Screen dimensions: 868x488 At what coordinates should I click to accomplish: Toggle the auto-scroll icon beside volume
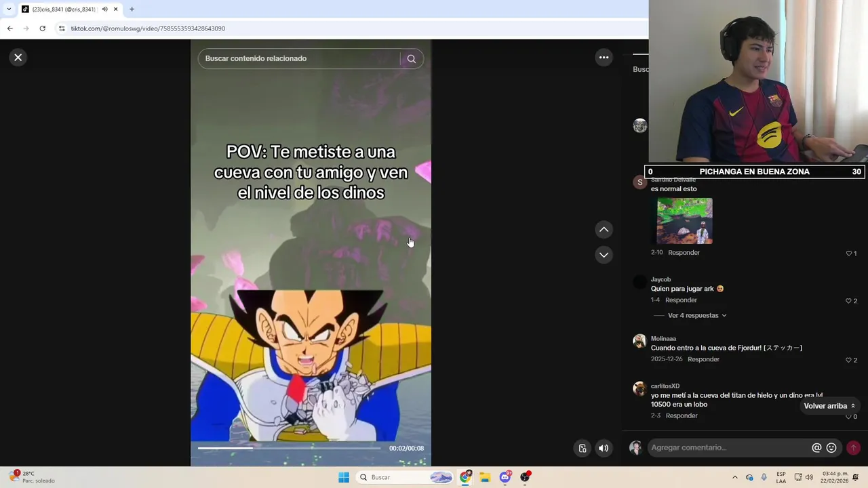point(583,448)
